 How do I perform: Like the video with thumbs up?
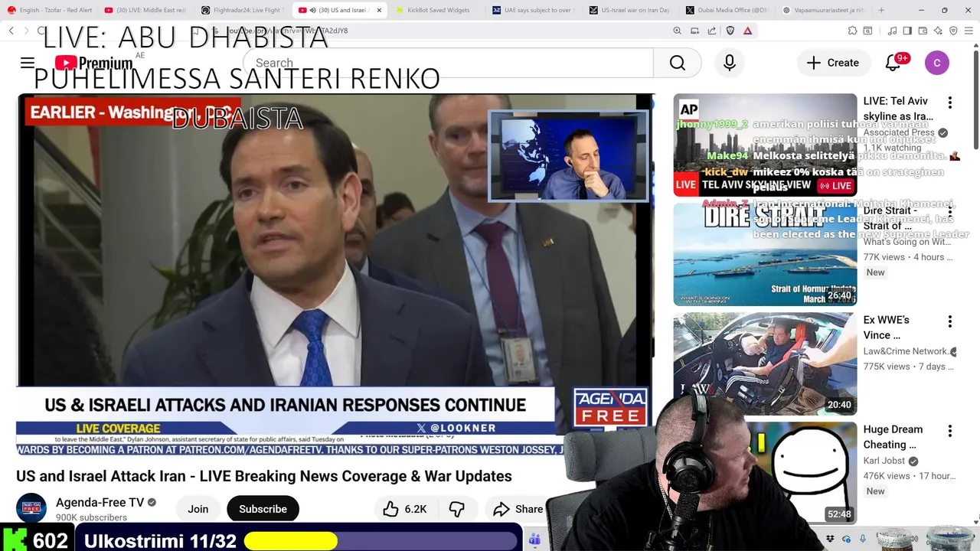click(x=405, y=509)
